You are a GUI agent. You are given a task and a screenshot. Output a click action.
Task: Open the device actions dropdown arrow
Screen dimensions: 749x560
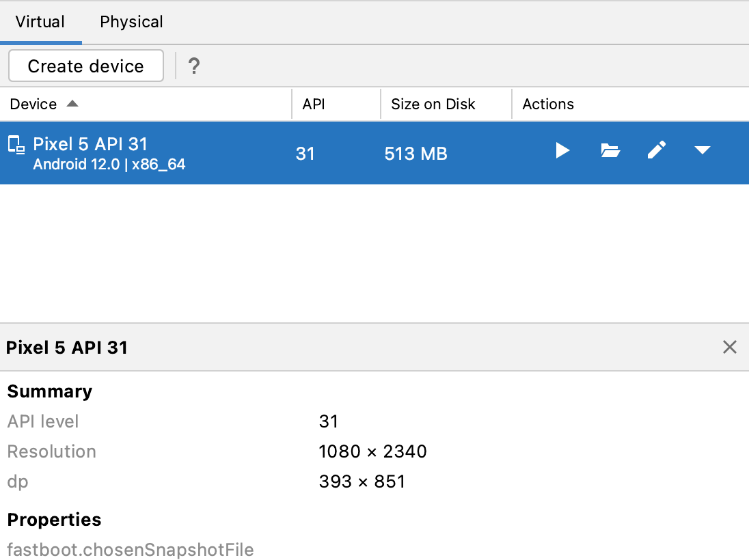(703, 150)
